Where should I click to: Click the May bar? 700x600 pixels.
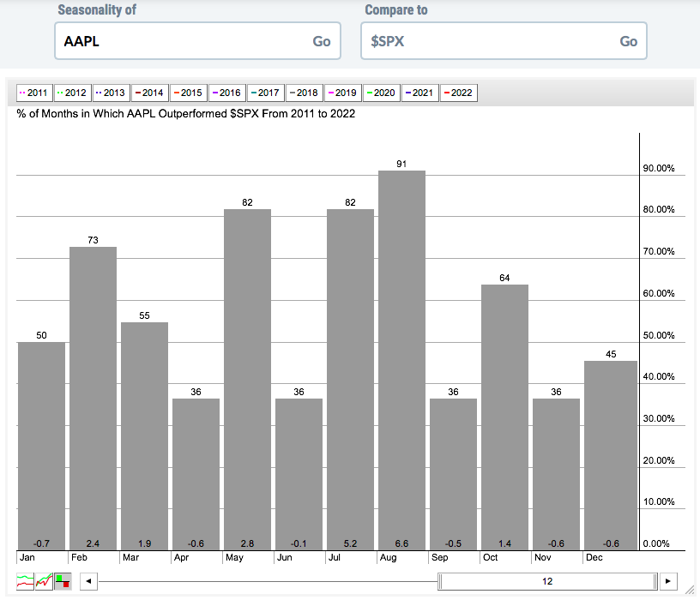point(247,380)
